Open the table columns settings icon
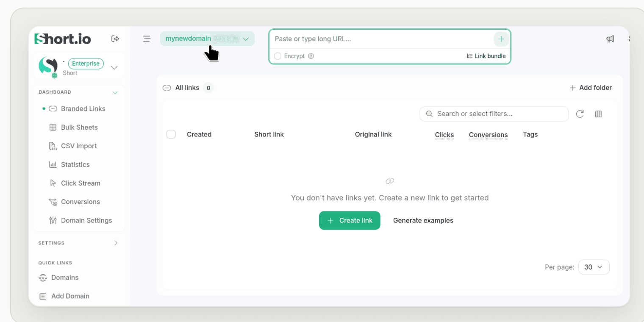Screen dimensions: 644x322 pyautogui.click(x=599, y=114)
